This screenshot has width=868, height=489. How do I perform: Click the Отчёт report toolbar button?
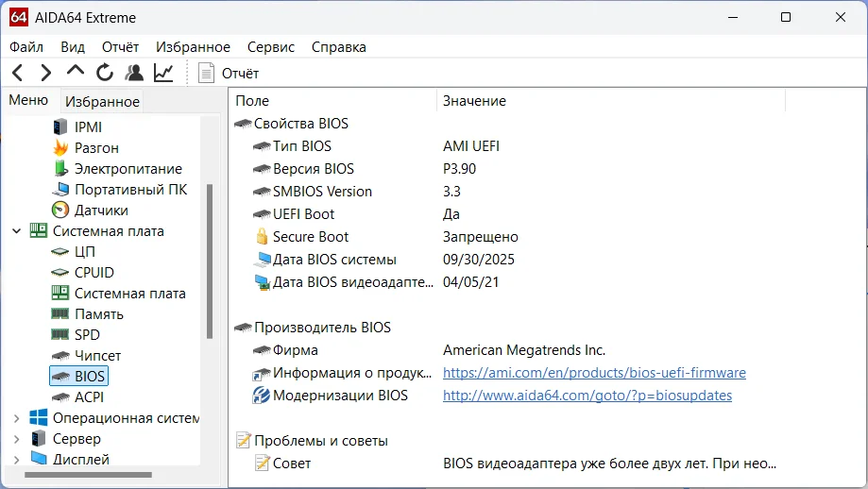(x=229, y=73)
